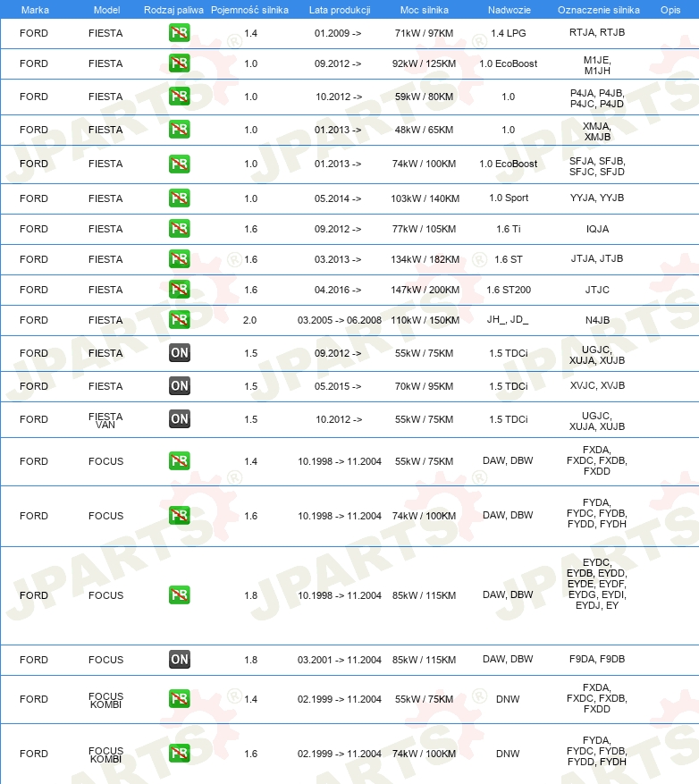Screen dimensions: 699x784
Task: Click petrol icon in Fiesta 74kW EcoBoost row
Action: point(180,164)
